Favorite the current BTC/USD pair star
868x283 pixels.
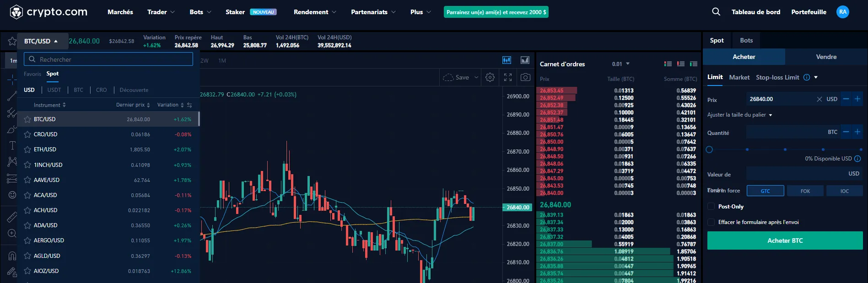point(12,42)
